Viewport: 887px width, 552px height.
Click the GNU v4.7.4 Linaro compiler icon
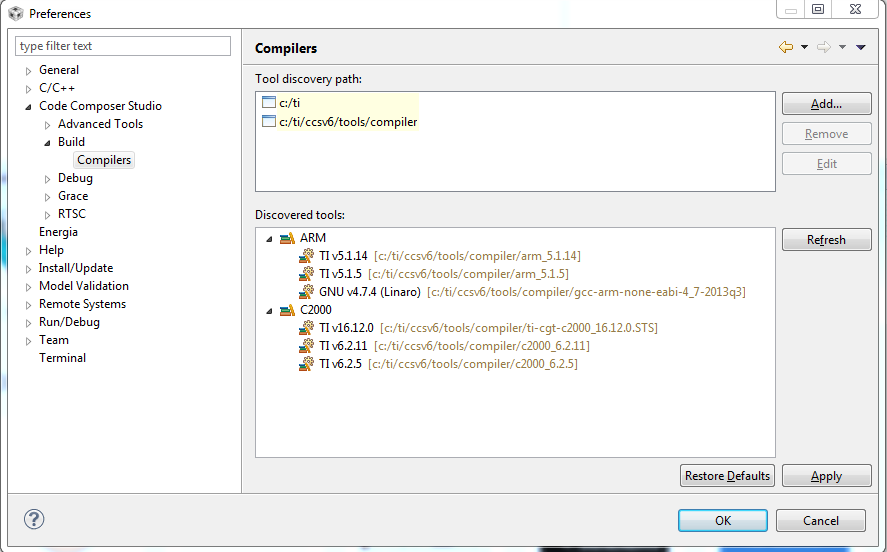coord(307,292)
